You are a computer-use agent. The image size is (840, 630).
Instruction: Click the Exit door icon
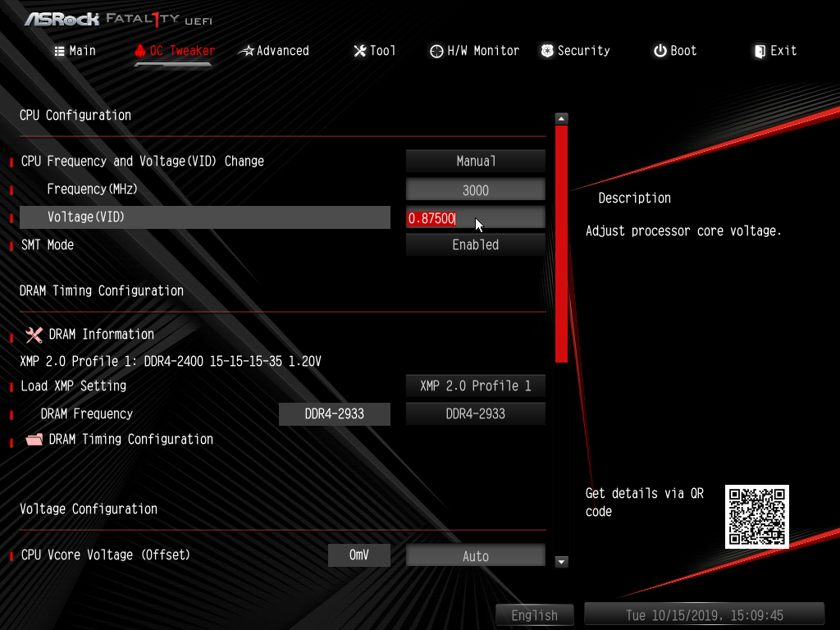coord(760,51)
